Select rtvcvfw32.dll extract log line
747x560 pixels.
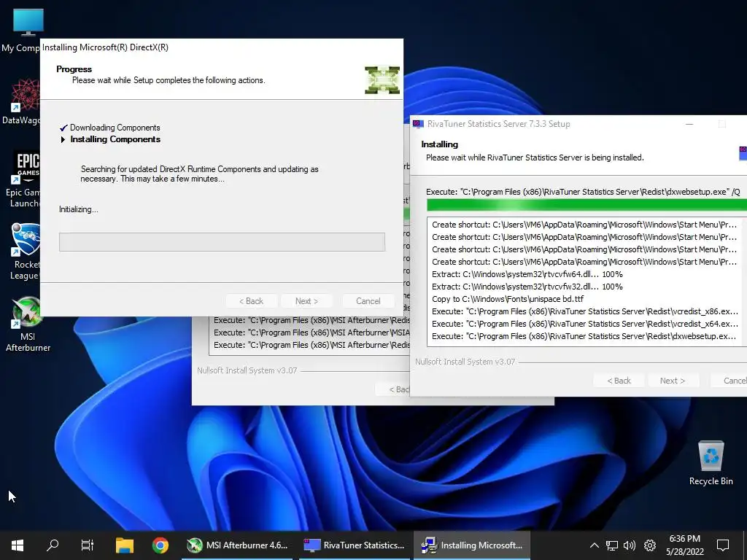[x=527, y=287]
